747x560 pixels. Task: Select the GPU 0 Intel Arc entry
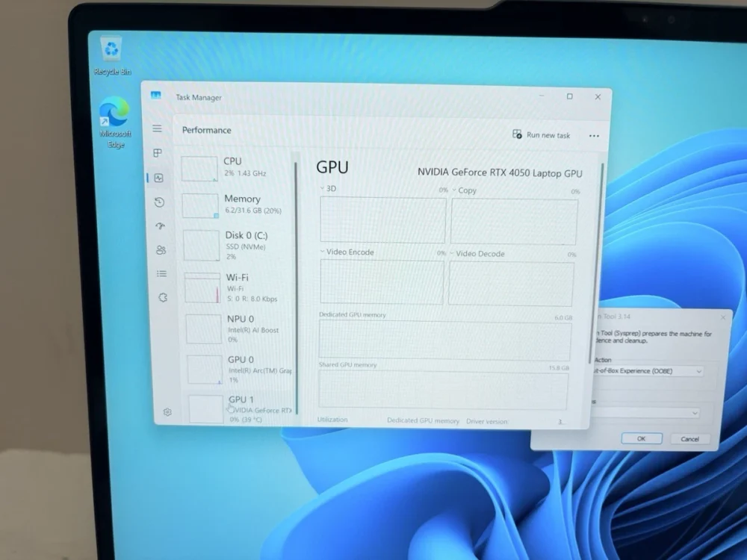coord(241,369)
